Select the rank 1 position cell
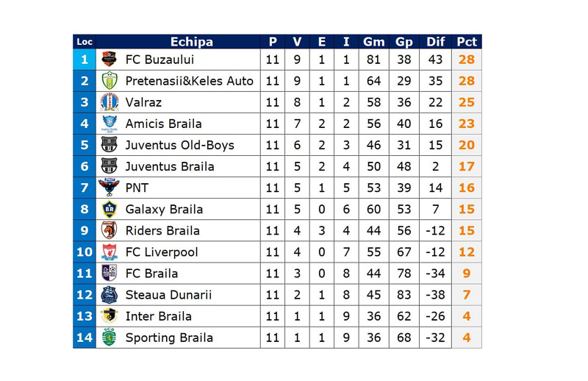Image resolution: width=588 pixels, height=381 pixels. [x=85, y=60]
